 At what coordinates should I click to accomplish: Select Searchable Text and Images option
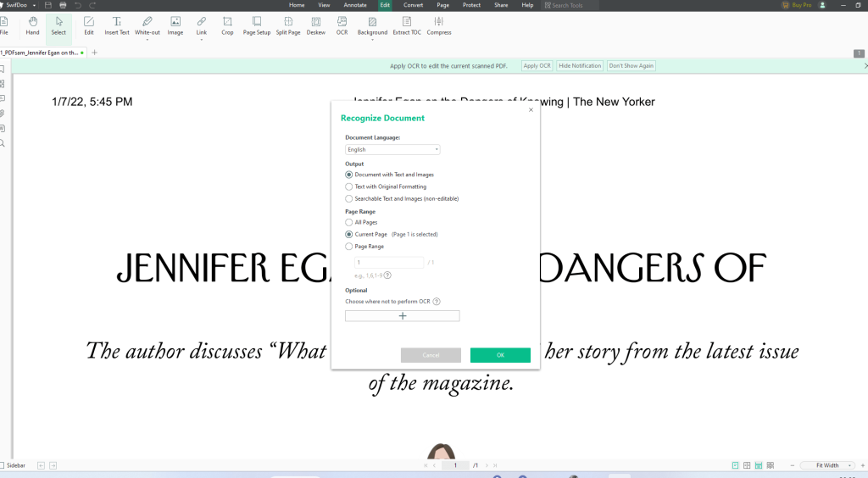(348, 198)
